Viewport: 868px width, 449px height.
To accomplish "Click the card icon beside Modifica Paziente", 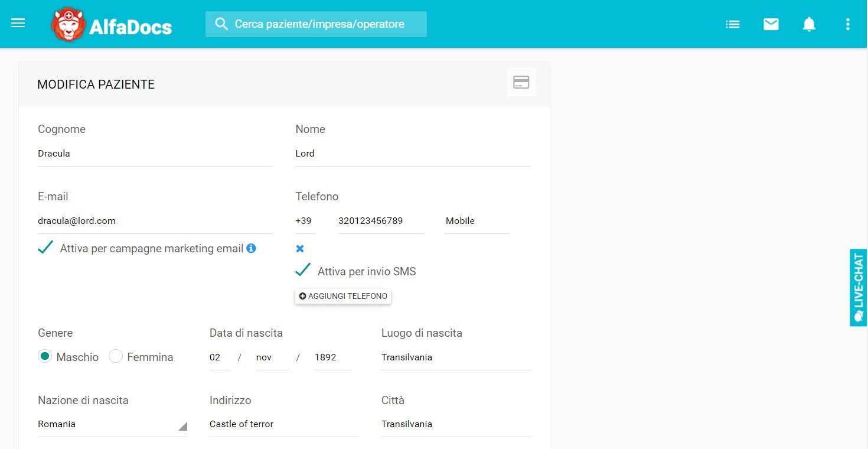I will (521, 83).
